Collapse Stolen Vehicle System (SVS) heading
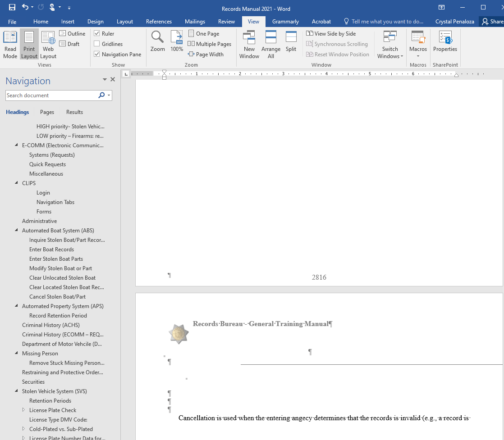The width and height of the screenshot is (504, 440). click(16, 391)
